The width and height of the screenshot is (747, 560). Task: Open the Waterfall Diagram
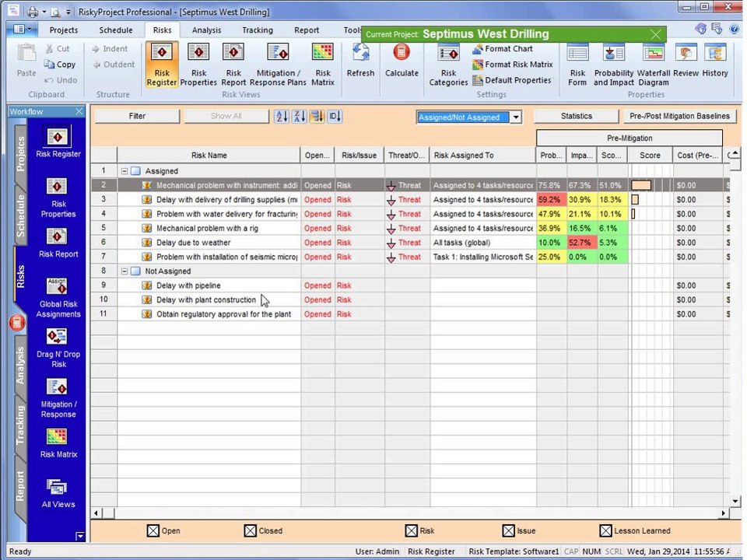(x=653, y=65)
